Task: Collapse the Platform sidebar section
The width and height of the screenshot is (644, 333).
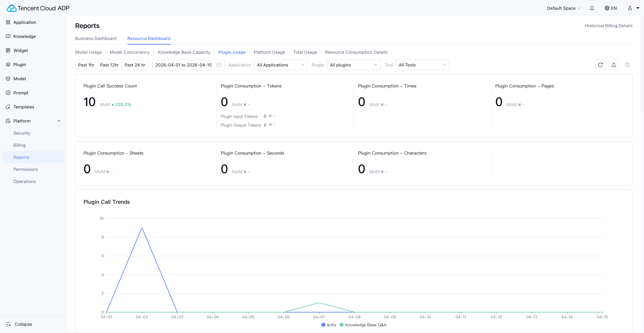Action: [x=59, y=121]
